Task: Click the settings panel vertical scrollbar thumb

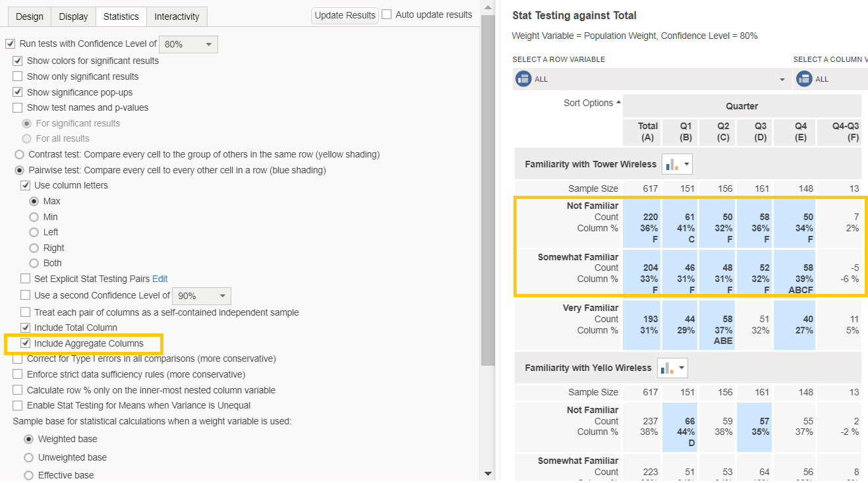Action: (x=488, y=191)
